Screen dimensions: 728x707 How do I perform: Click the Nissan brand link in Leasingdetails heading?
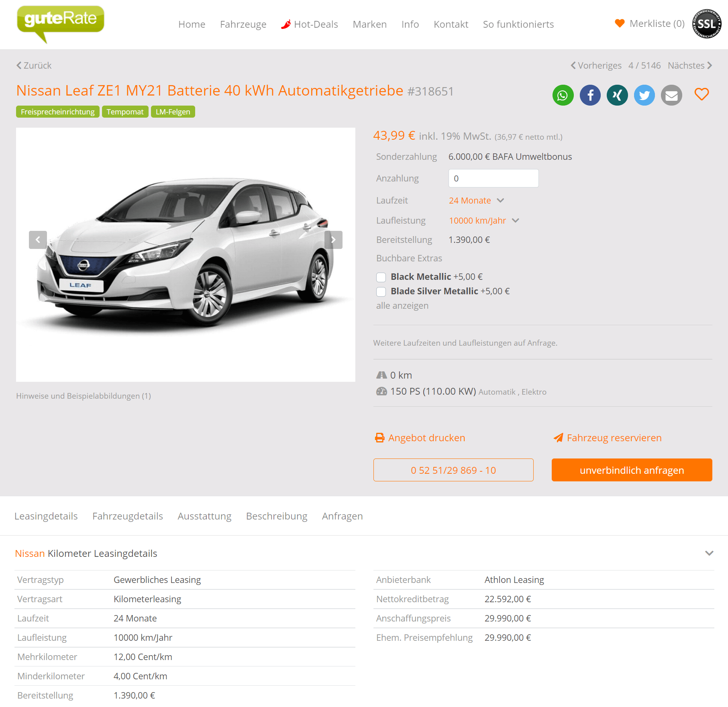coord(30,553)
